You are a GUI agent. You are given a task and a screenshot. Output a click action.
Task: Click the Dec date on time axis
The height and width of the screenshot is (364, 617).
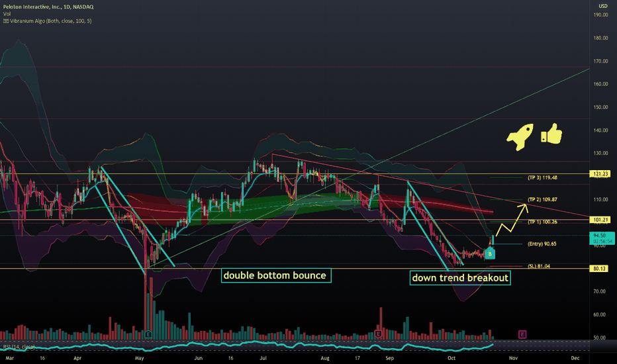coord(575,358)
